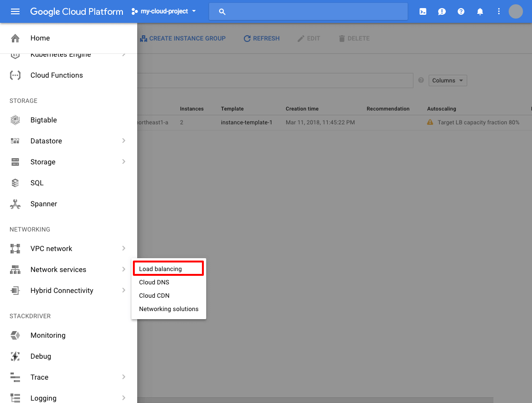Click the search magnifier icon
The height and width of the screenshot is (403, 532).
click(222, 11)
